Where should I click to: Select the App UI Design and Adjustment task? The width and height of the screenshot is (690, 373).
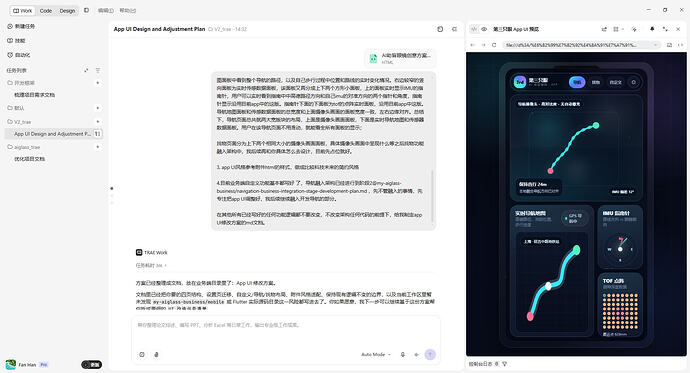point(52,134)
